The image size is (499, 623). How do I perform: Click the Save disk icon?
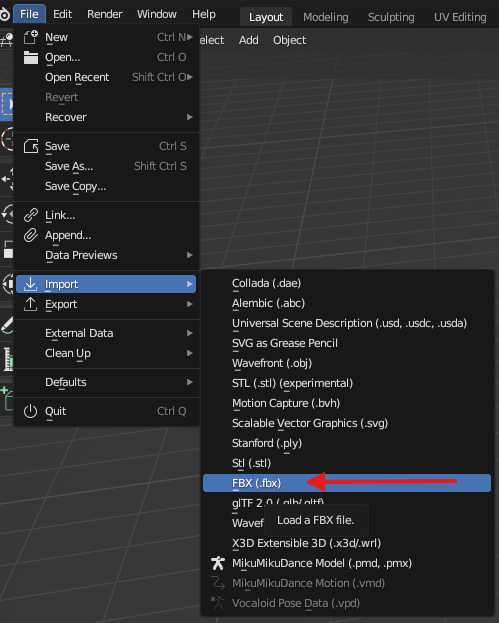[31, 146]
